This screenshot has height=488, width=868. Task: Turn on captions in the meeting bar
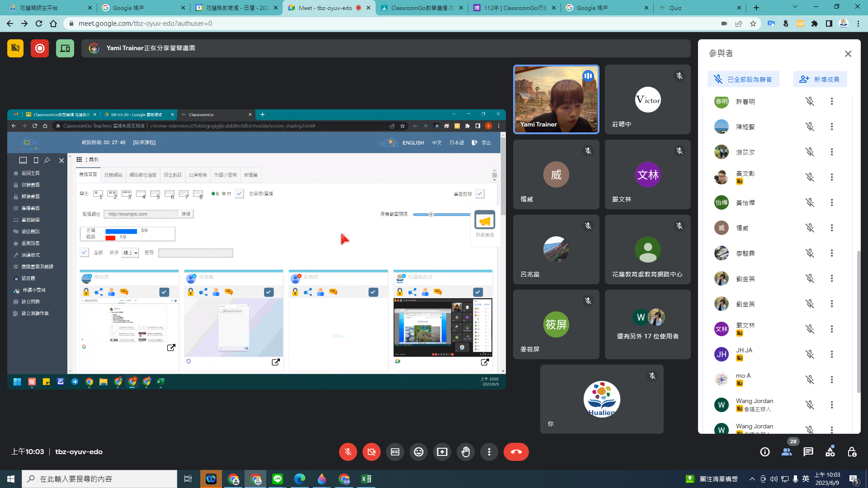pyautogui.click(x=395, y=452)
